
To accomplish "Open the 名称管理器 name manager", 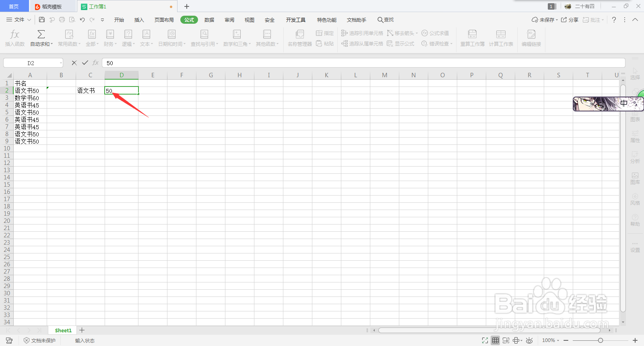I will click(x=300, y=39).
